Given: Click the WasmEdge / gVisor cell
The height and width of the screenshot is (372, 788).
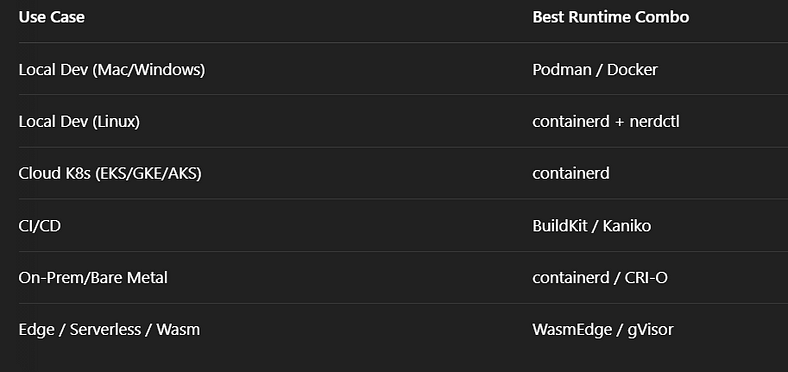Looking at the screenshot, I should point(603,330).
